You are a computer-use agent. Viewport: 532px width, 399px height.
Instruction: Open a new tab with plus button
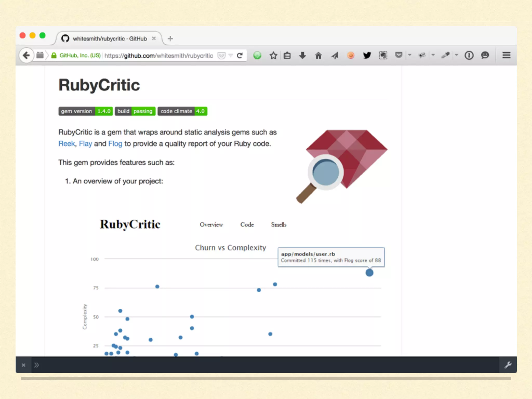170,38
